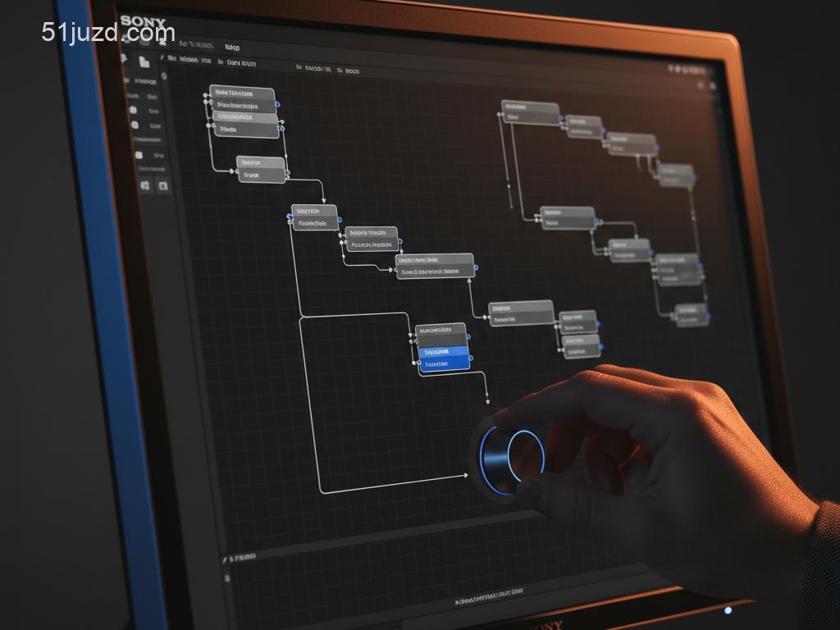Click the rightmost toolbar label above the canvas
Viewport: 840px width, 630px height.
[351, 71]
